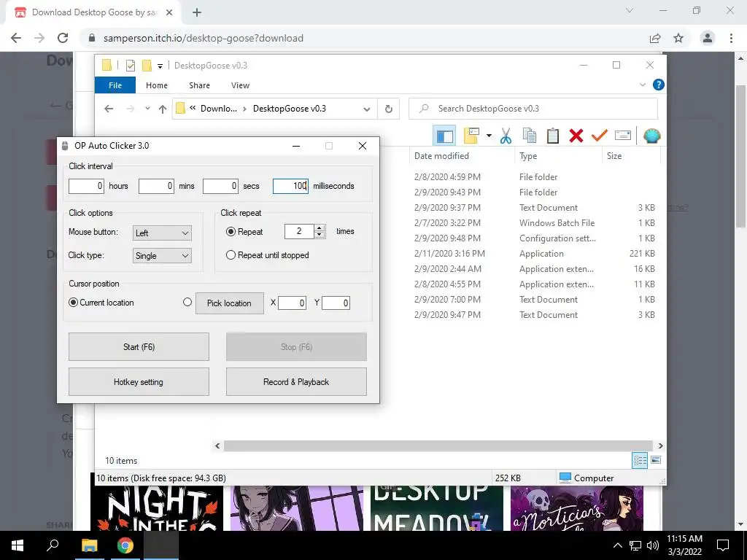Click the Explorer horizontal scrollbar thumb
747x560 pixels.
point(438,446)
